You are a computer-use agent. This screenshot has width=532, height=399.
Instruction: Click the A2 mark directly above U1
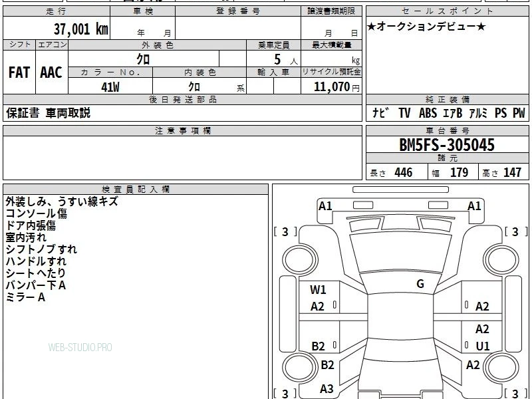(483, 329)
